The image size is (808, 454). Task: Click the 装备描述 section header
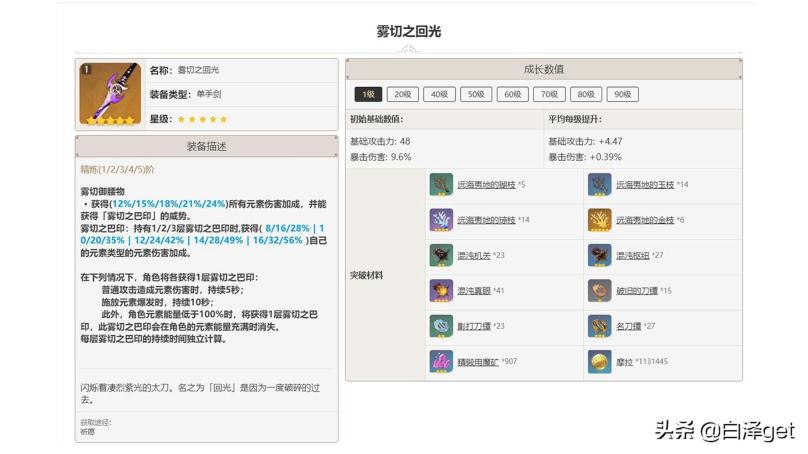(207, 146)
